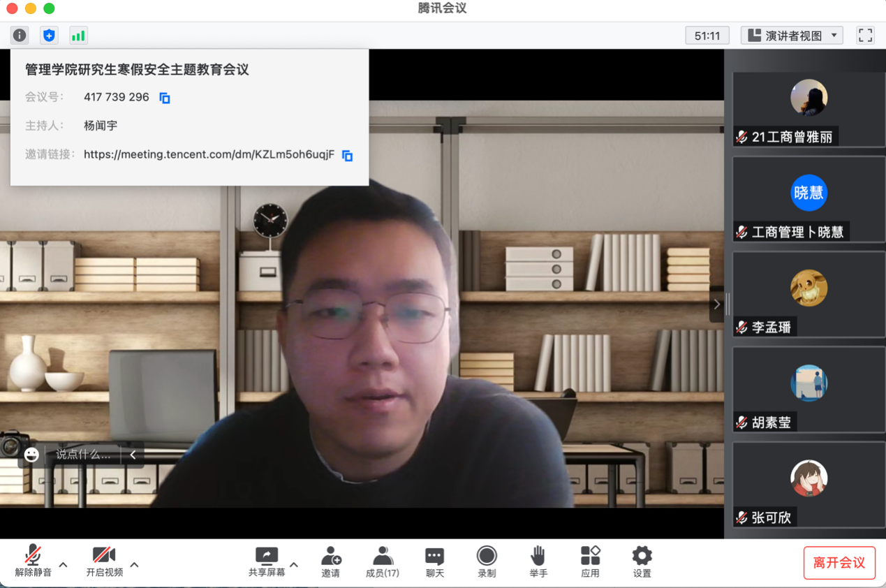The height and width of the screenshot is (588, 886).
Task: Open the 聊天 chat panel
Action: pyautogui.click(x=434, y=561)
